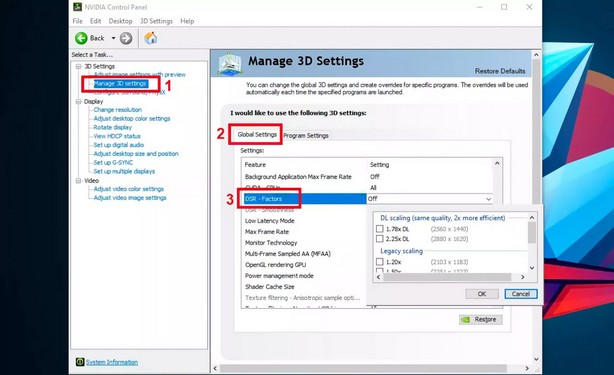Collapse the Video tree node
Viewport: 614px width, 375px height.
tap(78, 180)
